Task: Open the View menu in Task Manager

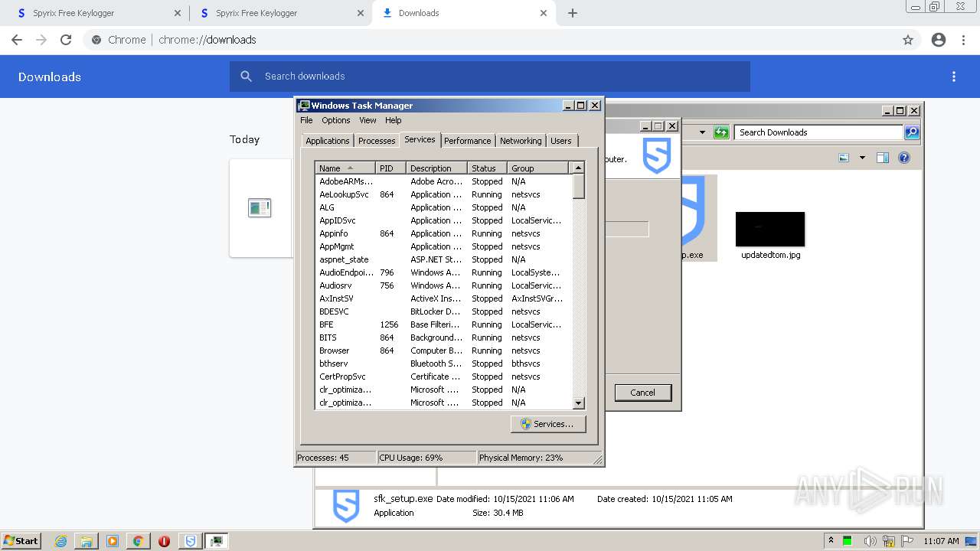Action: (367, 120)
